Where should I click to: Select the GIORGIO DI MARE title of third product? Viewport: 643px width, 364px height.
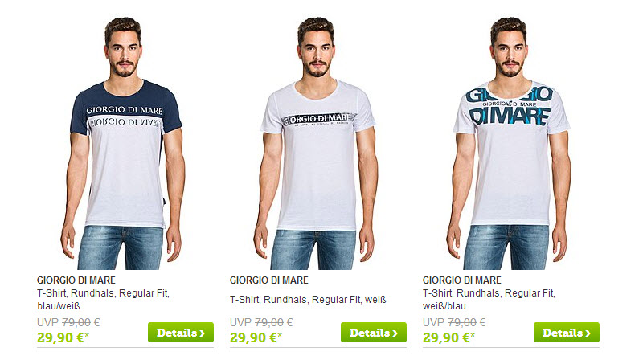click(462, 280)
